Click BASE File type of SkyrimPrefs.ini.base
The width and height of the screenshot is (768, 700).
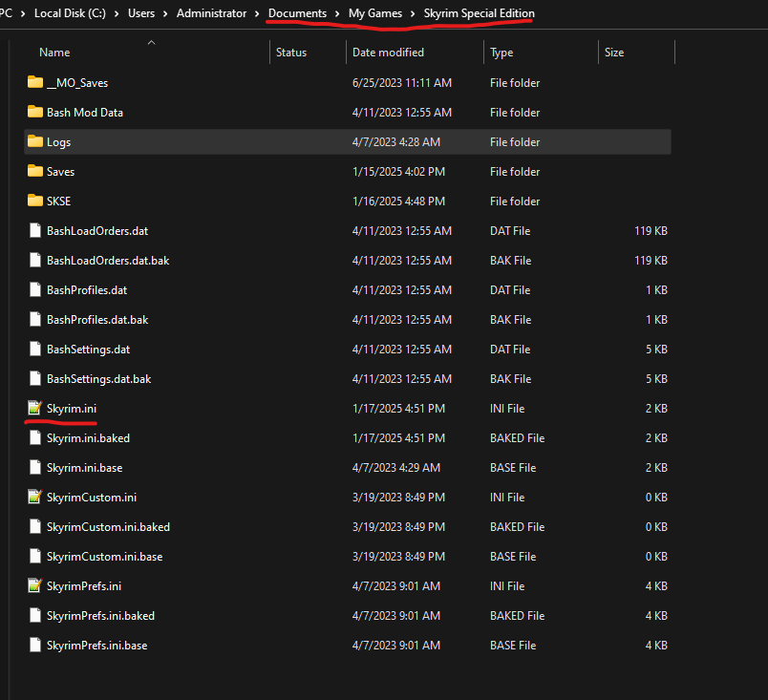point(513,646)
